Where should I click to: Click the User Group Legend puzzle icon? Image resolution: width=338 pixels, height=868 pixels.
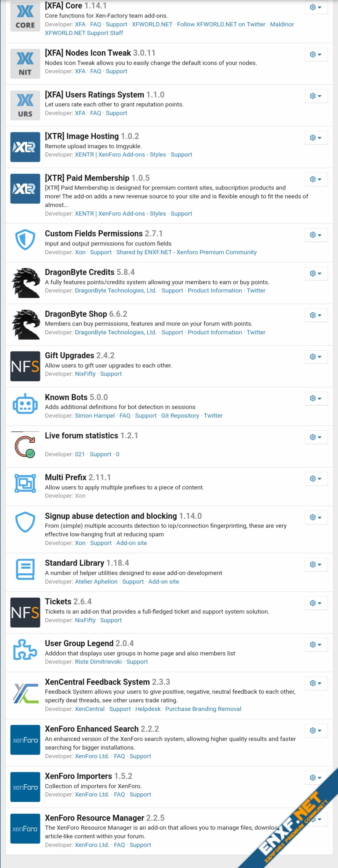tap(25, 649)
